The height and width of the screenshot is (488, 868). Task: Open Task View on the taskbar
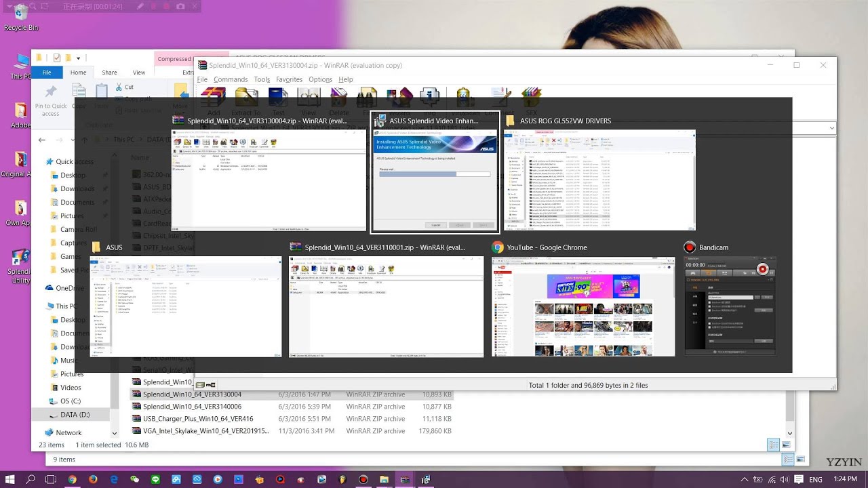point(51,479)
